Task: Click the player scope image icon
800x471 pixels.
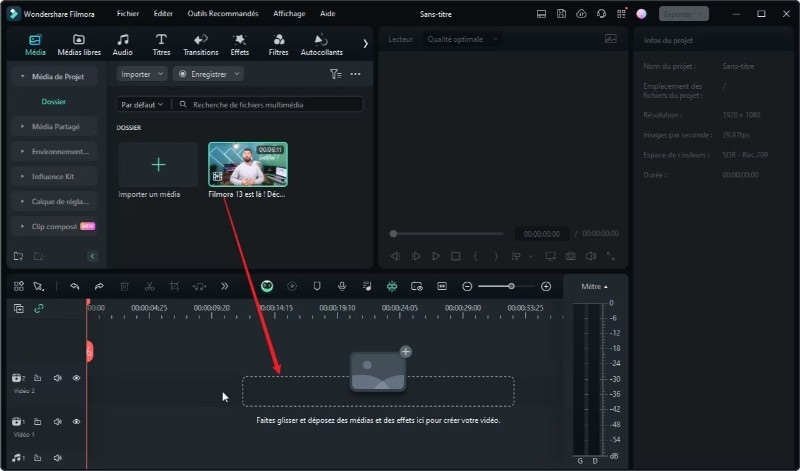Action: pos(611,39)
